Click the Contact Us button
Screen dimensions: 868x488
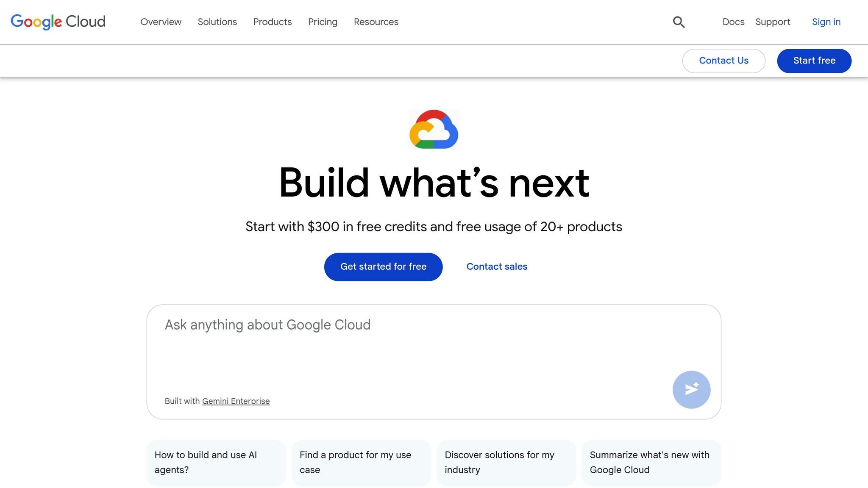pos(723,61)
